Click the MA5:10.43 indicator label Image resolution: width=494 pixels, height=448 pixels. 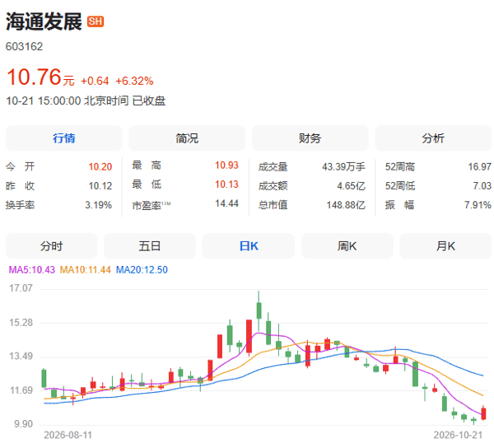pyautogui.click(x=31, y=269)
